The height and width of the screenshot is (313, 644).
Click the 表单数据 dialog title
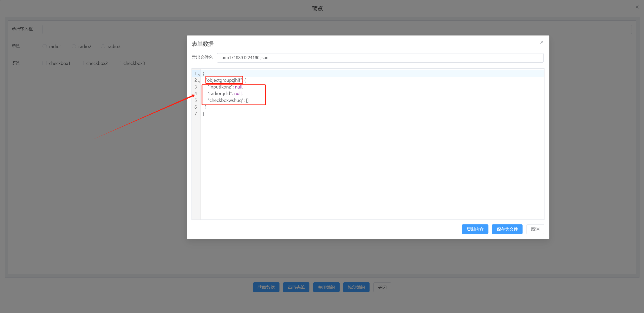pyautogui.click(x=203, y=44)
